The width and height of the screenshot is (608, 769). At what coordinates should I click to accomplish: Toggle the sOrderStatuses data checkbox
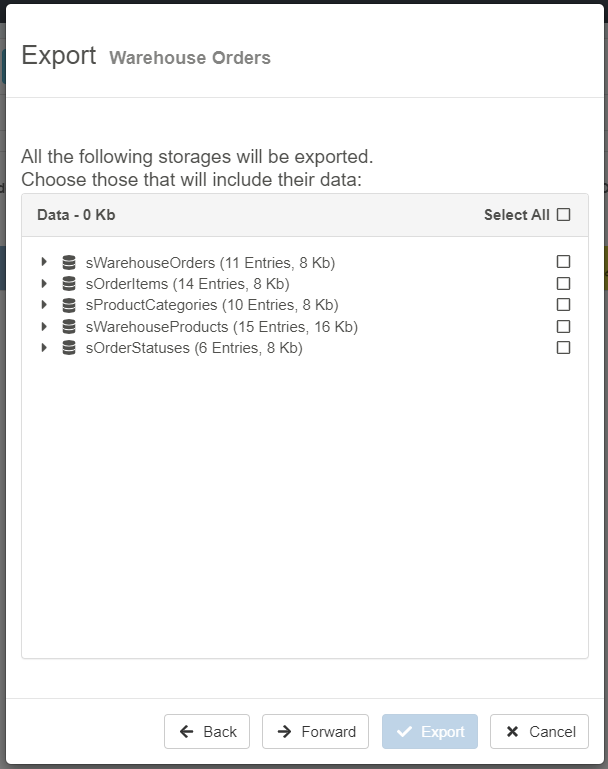pos(564,348)
